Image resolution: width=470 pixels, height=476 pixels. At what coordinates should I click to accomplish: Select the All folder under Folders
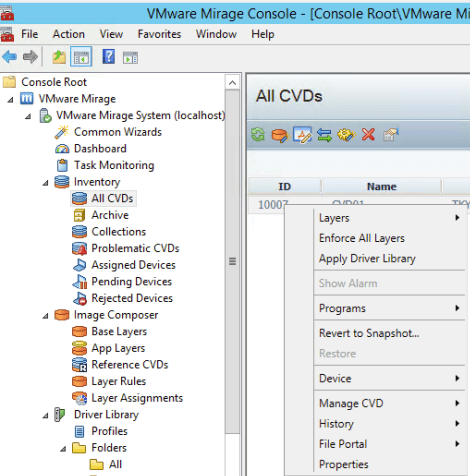(x=115, y=464)
